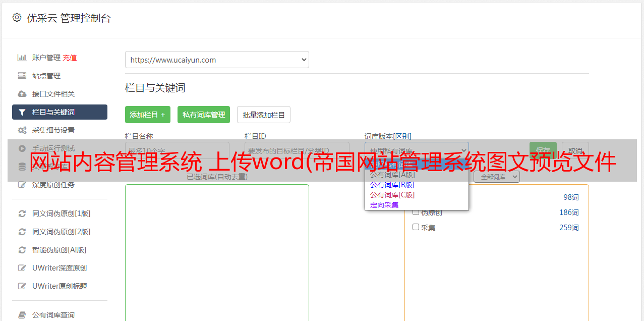Viewport: 644px width, 321px height.
Task: Select 公有词库[C版] from the dropdown list
Action: coord(417,195)
